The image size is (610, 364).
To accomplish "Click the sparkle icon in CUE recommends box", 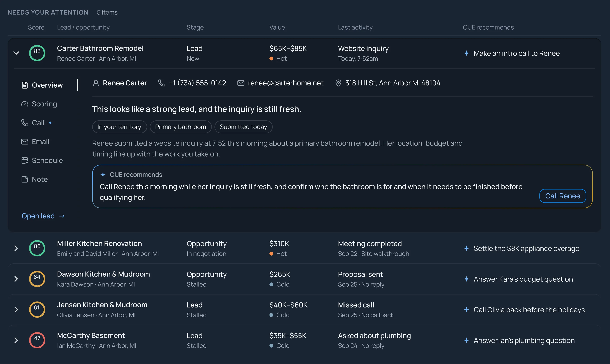I will click(x=103, y=175).
